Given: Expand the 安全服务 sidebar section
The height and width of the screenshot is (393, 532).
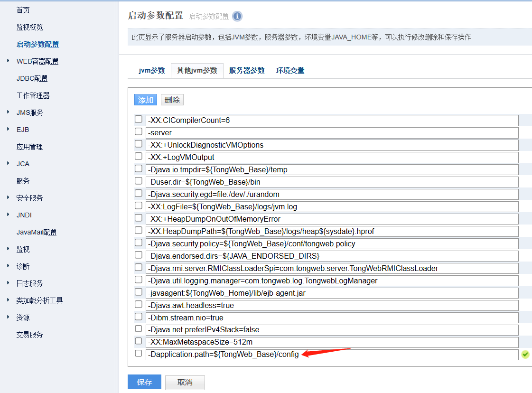Looking at the screenshot, I should pyautogui.click(x=9, y=198).
